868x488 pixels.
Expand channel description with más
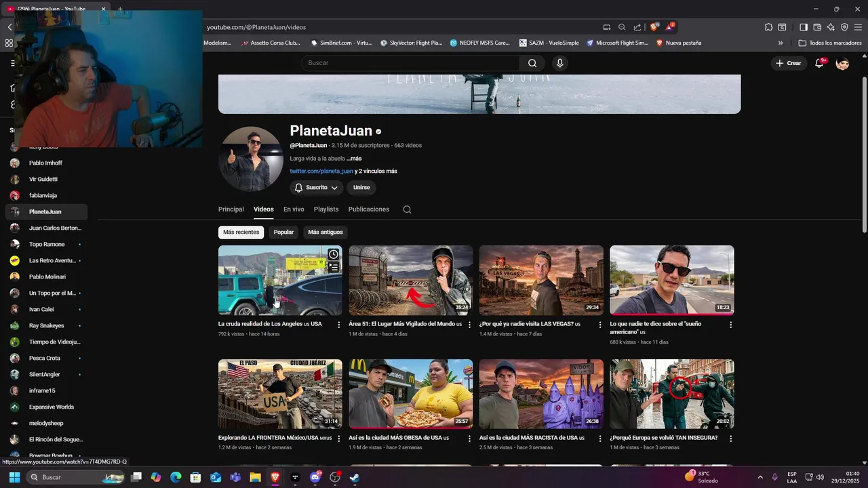point(354,159)
